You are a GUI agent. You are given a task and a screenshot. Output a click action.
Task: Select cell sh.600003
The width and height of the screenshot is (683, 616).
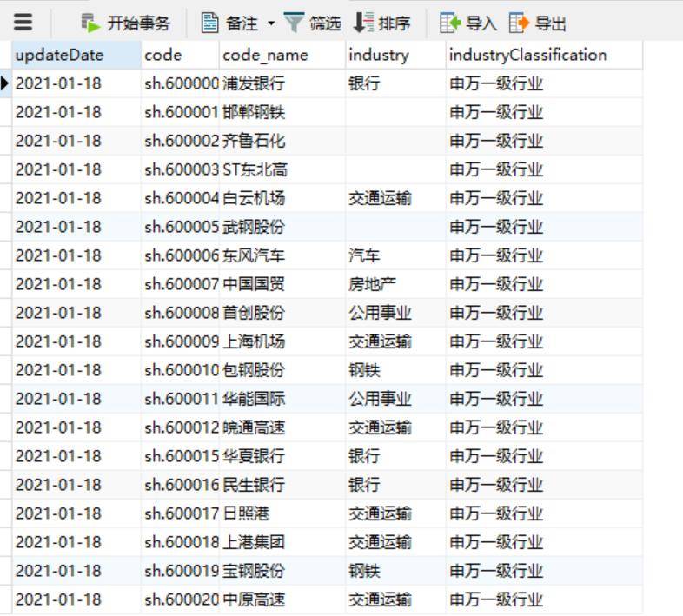[x=181, y=169]
